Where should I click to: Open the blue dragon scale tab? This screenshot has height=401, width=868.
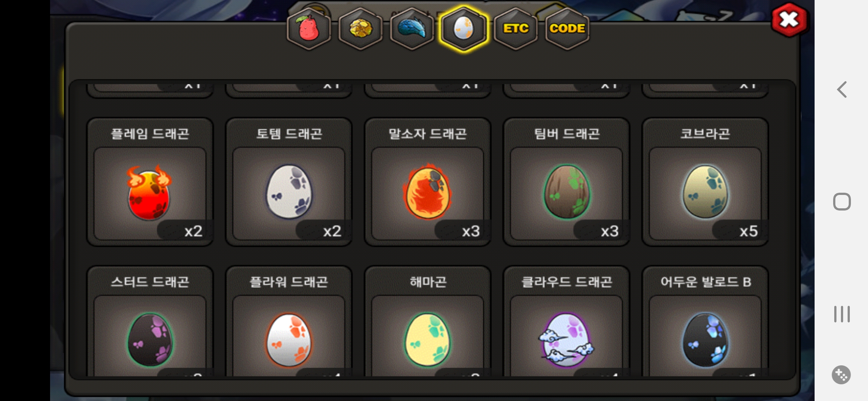click(x=412, y=29)
